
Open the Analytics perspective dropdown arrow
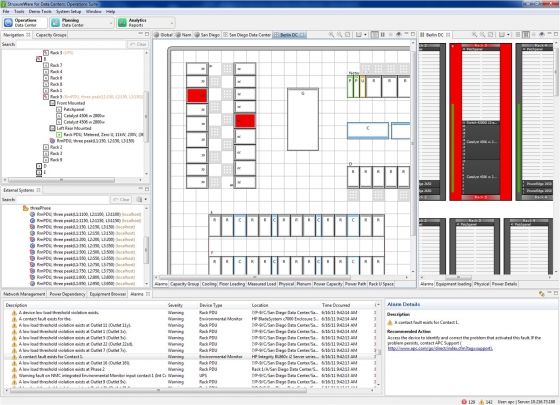point(172,23)
